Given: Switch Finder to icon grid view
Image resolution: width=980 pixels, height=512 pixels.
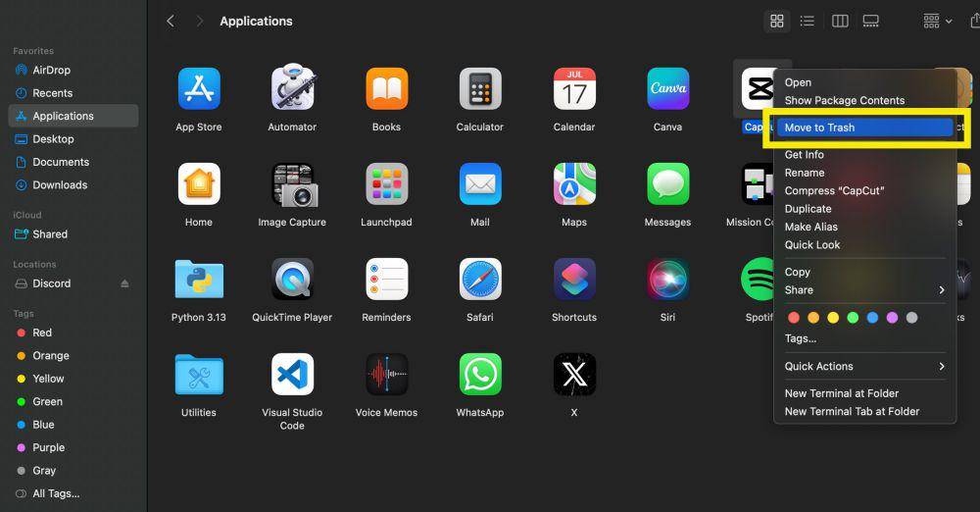Looking at the screenshot, I should 777,22.
